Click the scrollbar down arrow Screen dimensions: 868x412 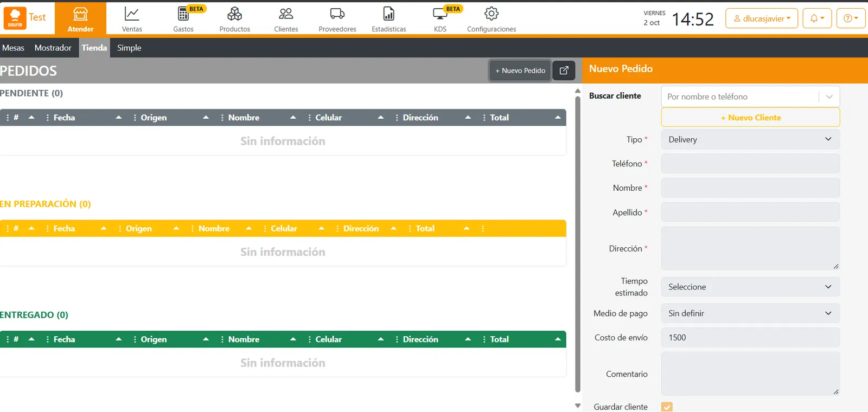[578, 405]
